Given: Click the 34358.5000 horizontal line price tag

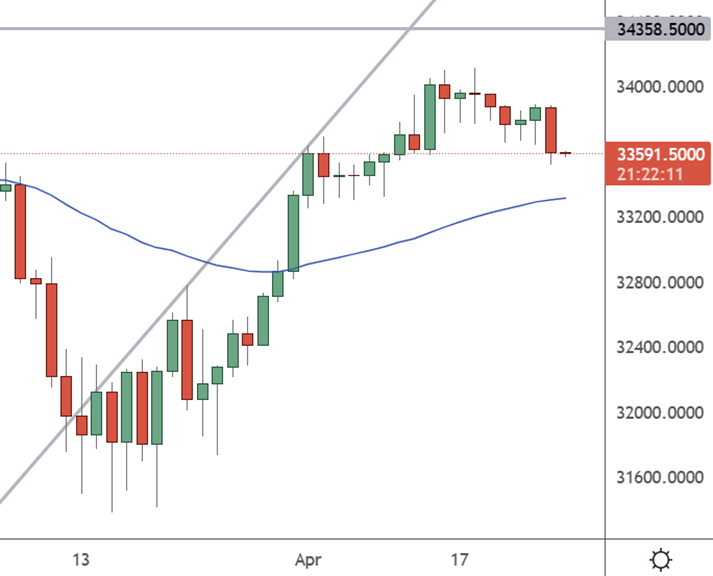Looking at the screenshot, I should pos(659,30).
